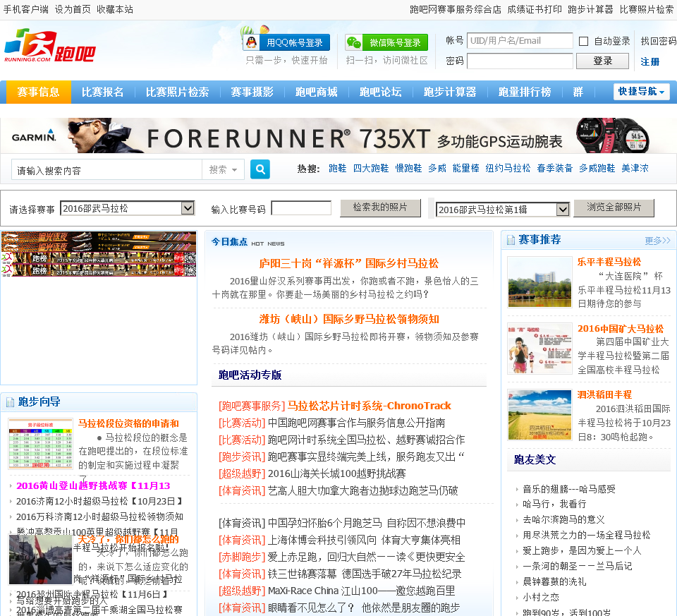Viewport: 677px width, 616px height.
Task: Click the 泗洪稻田半程 field thumbnail
Action: (539, 415)
